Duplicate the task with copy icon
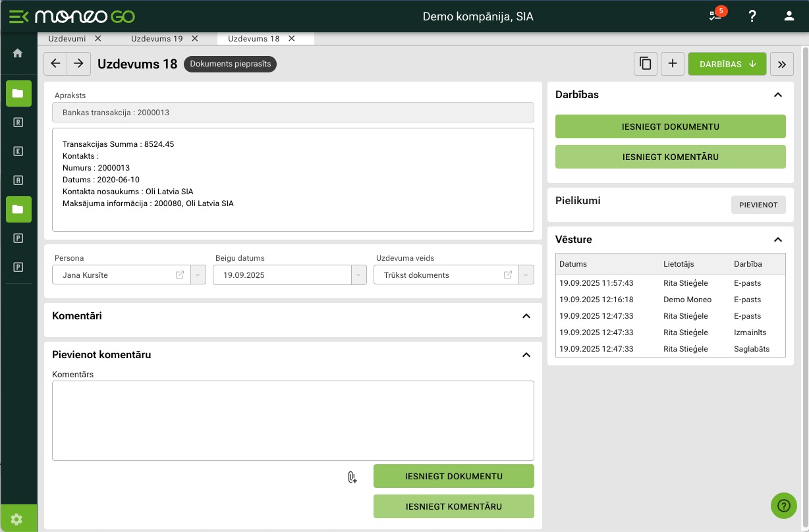 (x=646, y=64)
